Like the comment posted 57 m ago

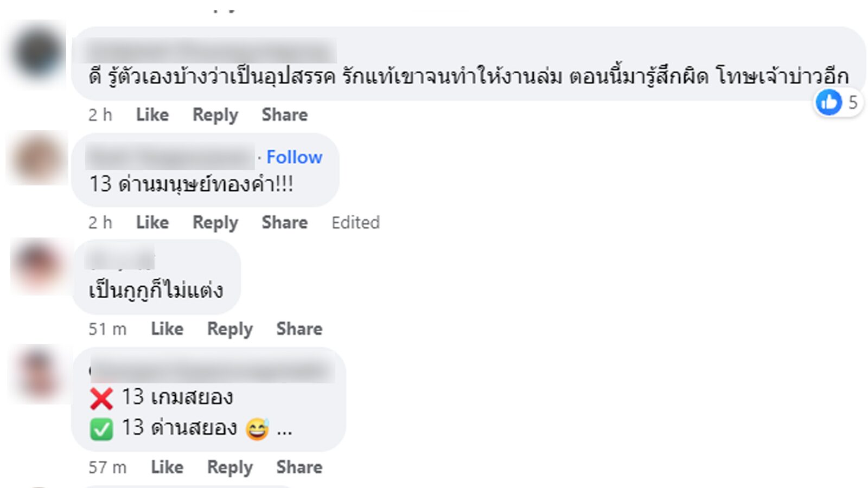(x=167, y=467)
